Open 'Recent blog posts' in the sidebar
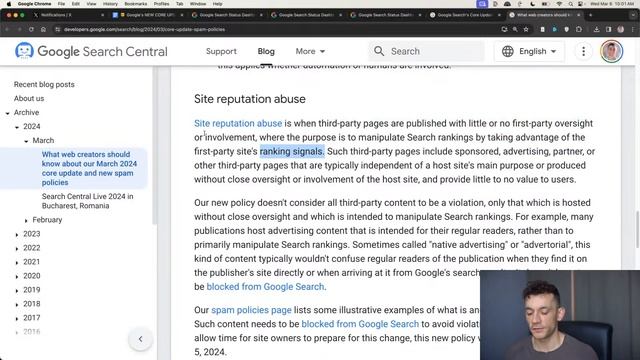Viewport: 640px width, 360px height. point(44,84)
